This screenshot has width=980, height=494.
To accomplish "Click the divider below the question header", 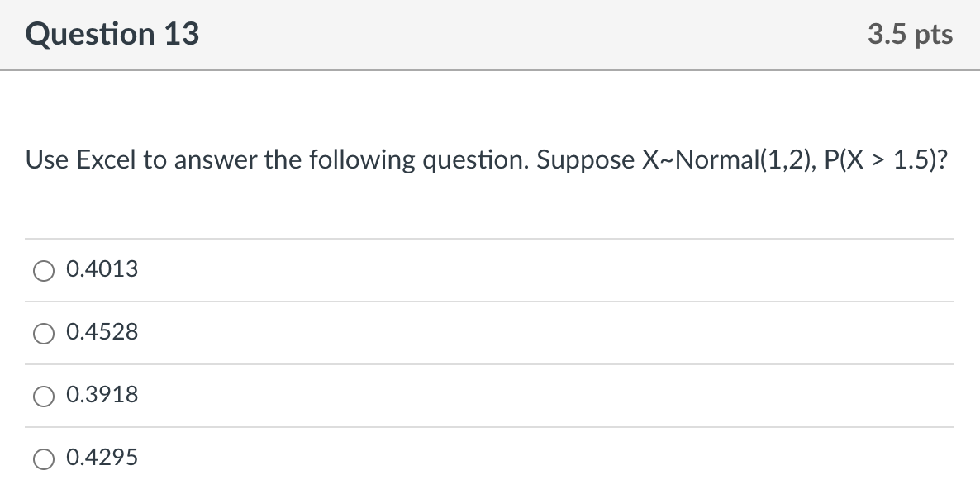I will [x=490, y=70].
